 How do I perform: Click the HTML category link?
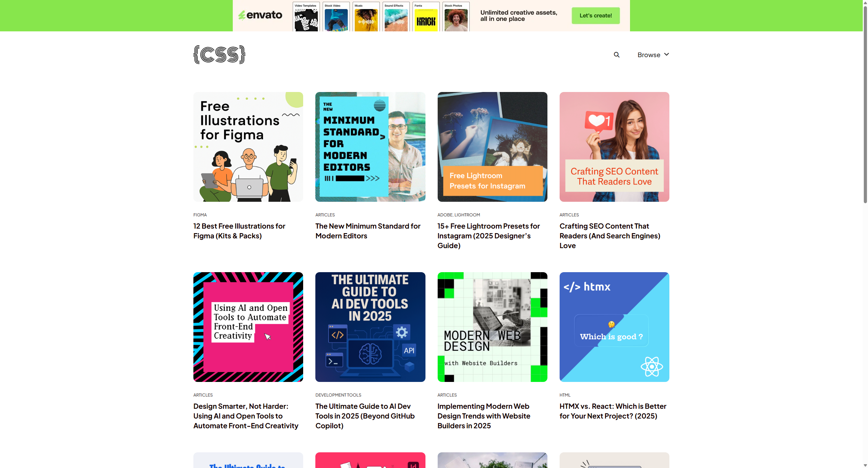(565, 395)
